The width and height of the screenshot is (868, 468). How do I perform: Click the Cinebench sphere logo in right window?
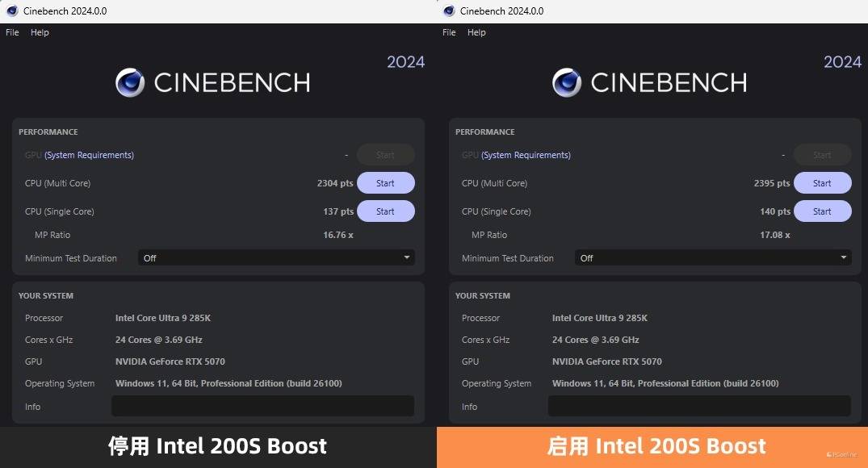point(567,82)
